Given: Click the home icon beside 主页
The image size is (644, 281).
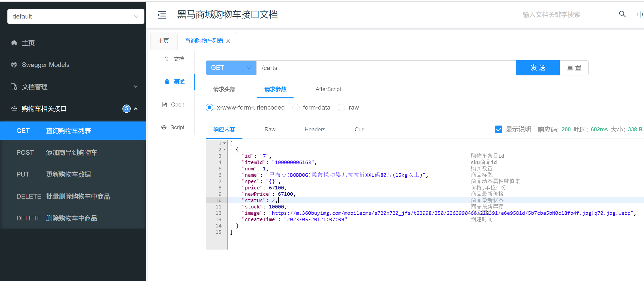Looking at the screenshot, I should point(14,43).
